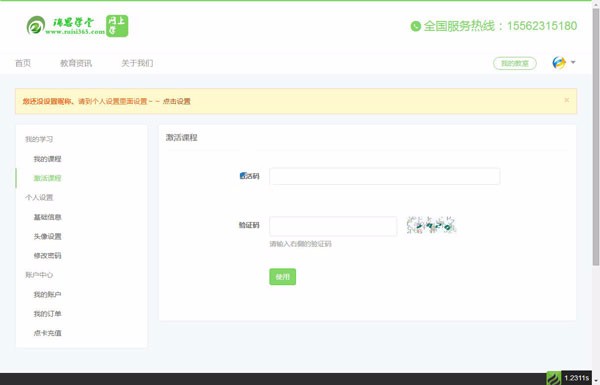Click the green phone hotline icon
The height and width of the screenshot is (385, 600).
(x=416, y=26)
